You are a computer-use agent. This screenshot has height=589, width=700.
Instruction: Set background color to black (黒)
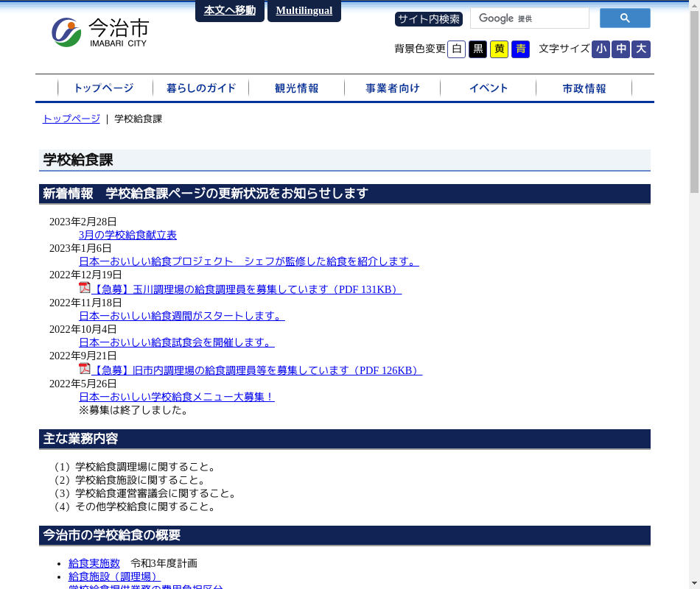477,49
